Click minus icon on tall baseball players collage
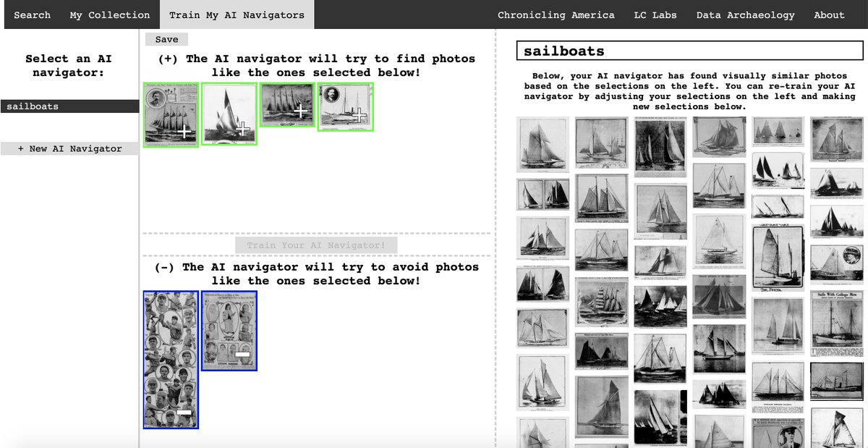This screenshot has height=448, width=868. tap(184, 412)
